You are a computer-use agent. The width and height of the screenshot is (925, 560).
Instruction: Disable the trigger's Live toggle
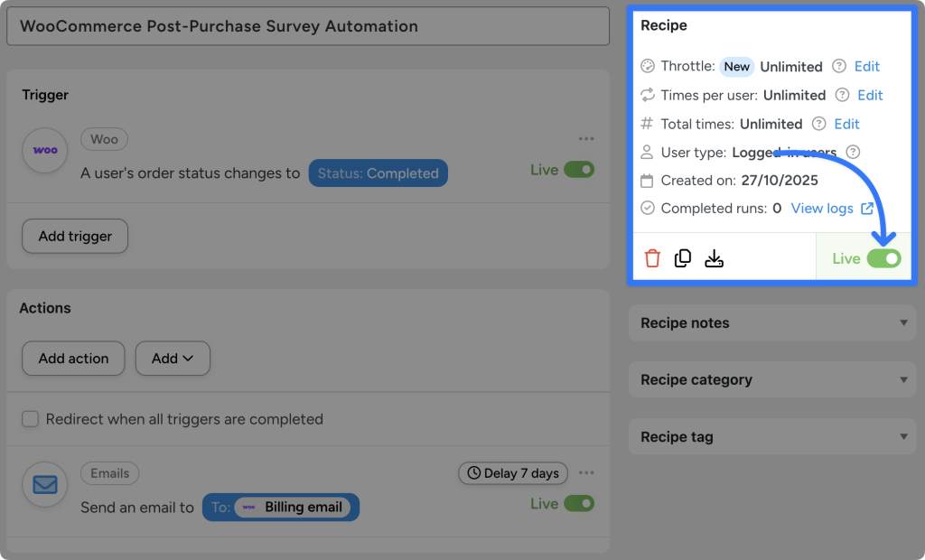582,169
